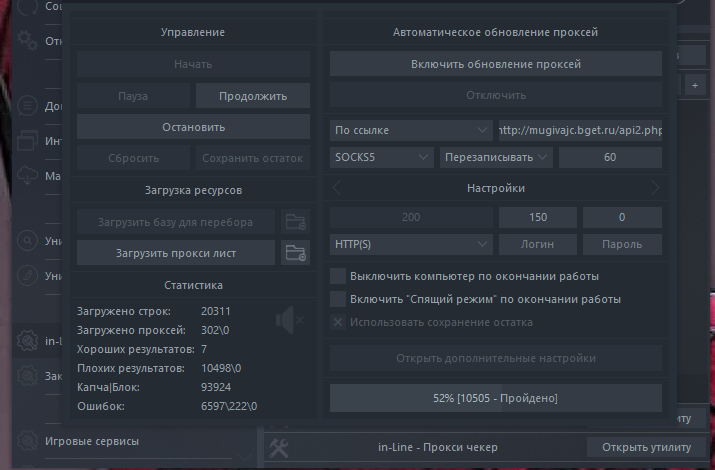Image resolution: width=715 pixels, height=470 pixels.
Task: Check Включить Спящий режим option
Action: tap(338, 299)
